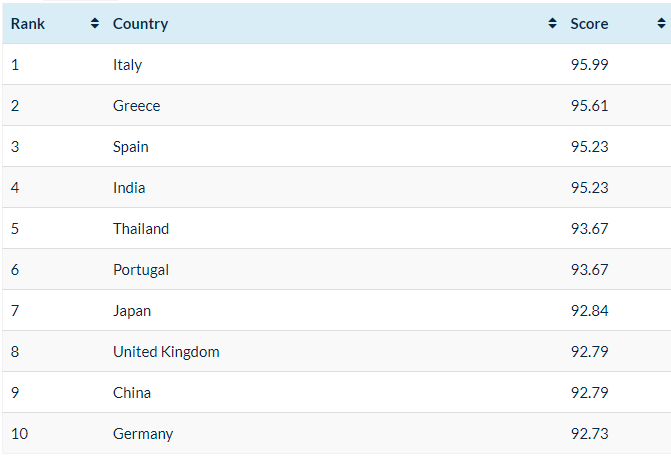Click Spain in the Country column
Image resolution: width=671 pixels, height=462 pixels.
pos(131,147)
